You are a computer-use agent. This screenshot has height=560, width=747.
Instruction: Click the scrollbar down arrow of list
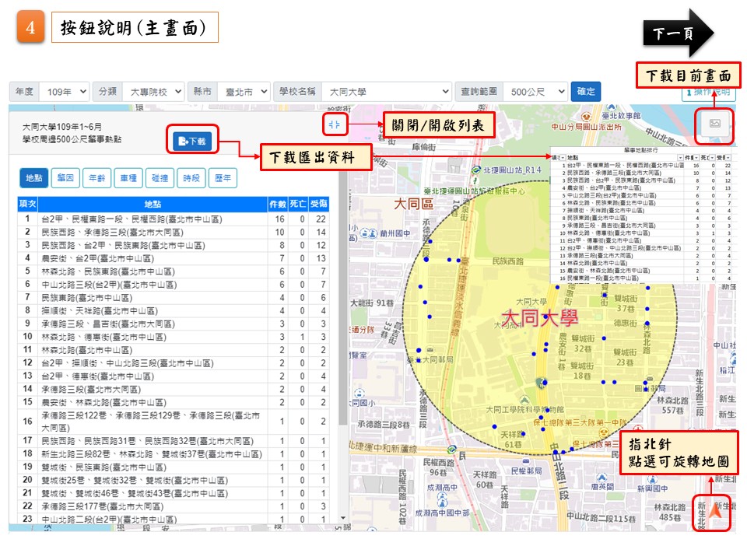point(343,518)
